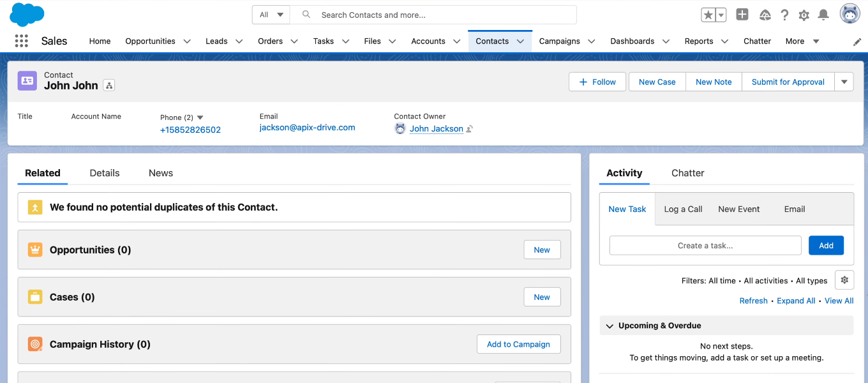Open the Help question mark icon
This screenshot has height=383, width=868.
click(x=784, y=15)
